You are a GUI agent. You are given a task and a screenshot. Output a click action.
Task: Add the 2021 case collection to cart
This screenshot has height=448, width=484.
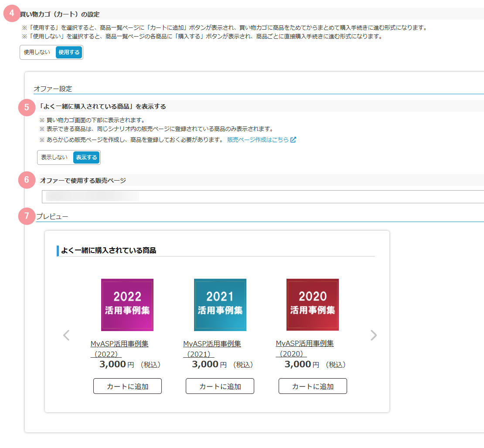coord(220,386)
